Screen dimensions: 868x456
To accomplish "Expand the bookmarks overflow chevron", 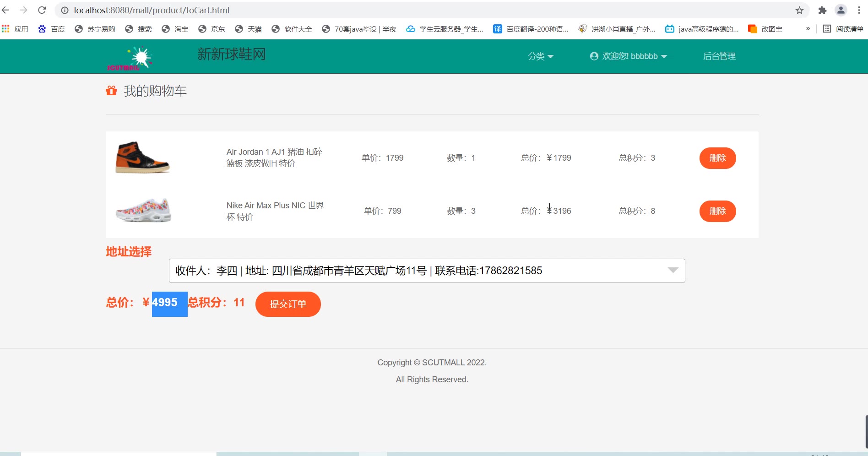I will tap(808, 28).
